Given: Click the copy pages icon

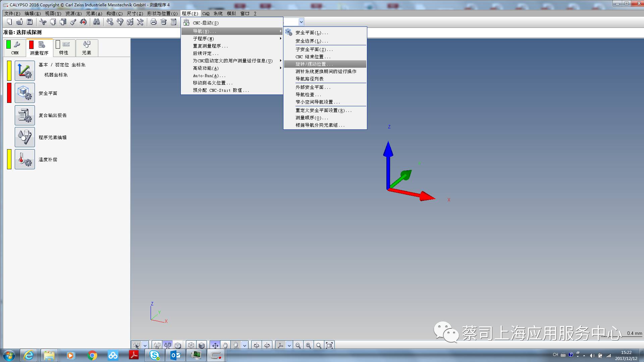Looking at the screenshot, I should pyautogui.click(x=53, y=22).
